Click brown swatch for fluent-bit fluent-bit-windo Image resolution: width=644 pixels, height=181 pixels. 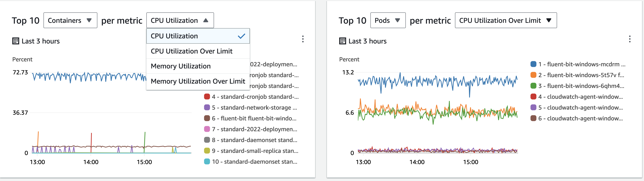207,118
